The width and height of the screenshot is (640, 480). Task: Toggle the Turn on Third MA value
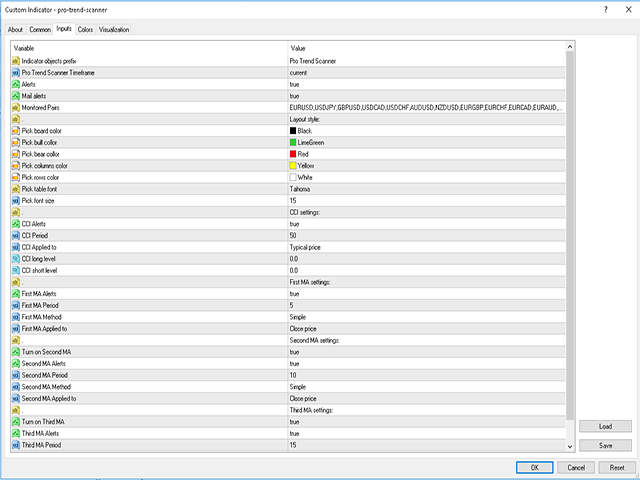click(x=294, y=421)
